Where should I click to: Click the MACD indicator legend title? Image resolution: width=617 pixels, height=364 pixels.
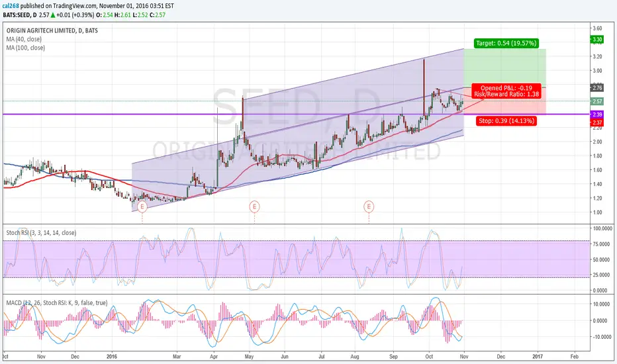[x=57, y=302]
